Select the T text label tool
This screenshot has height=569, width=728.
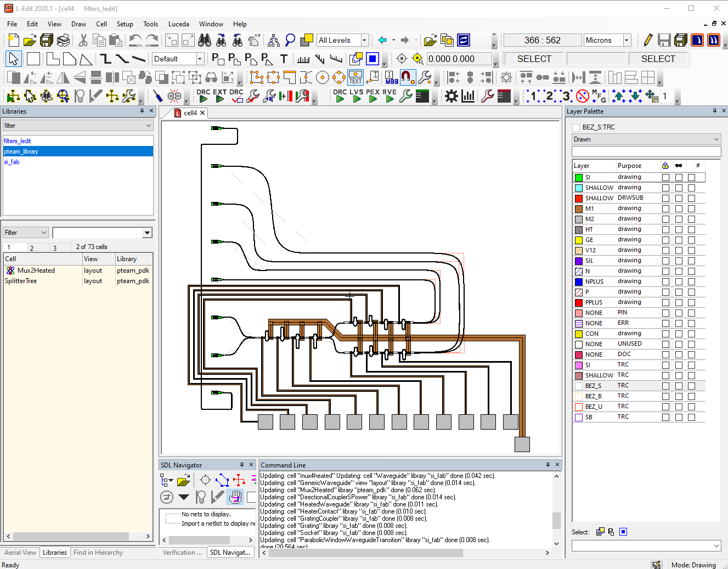tap(284, 59)
